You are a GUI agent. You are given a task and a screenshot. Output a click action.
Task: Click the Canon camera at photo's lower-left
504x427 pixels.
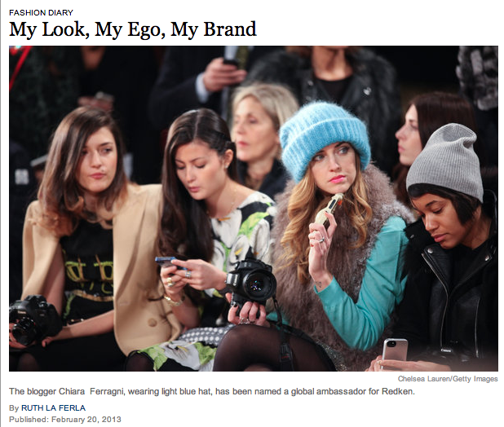[32, 319]
